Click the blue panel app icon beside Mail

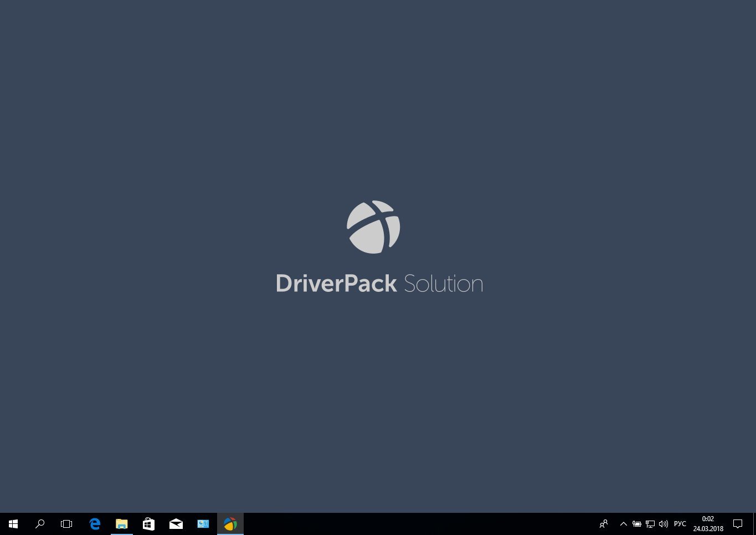tap(203, 524)
